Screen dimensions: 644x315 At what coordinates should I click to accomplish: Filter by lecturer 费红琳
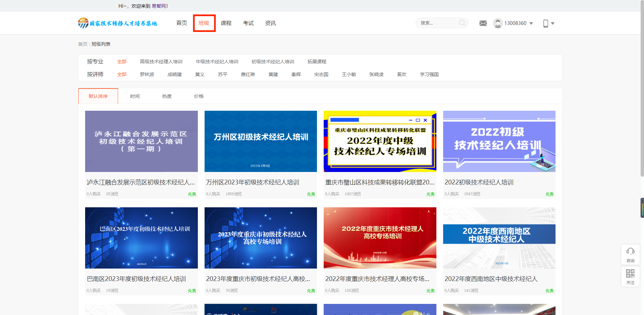pos(248,74)
